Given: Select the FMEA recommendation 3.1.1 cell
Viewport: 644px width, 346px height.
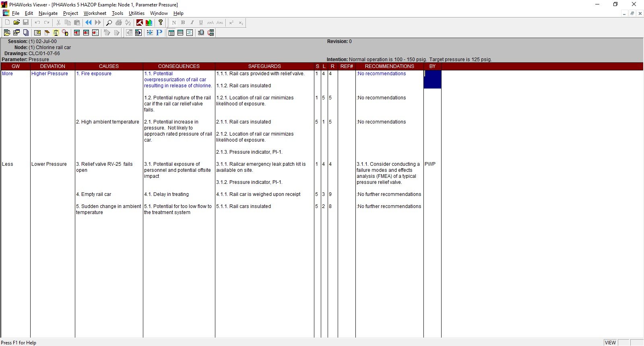Looking at the screenshot, I should (388, 173).
